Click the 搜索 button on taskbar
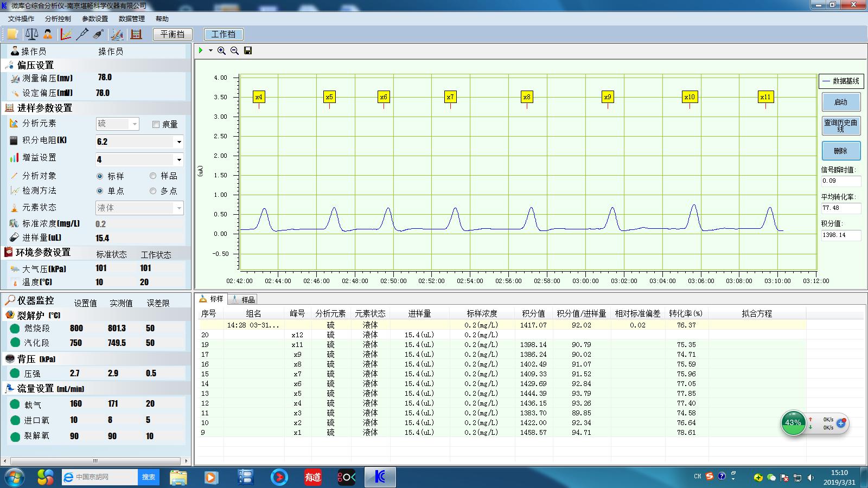This screenshot has height=488, width=868. tap(149, 477)
